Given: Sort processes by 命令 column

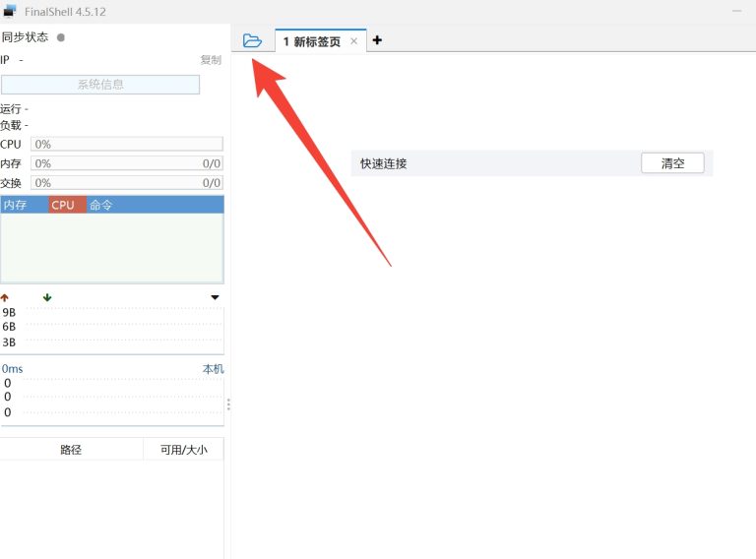Looking at the screenshot, I should 101,205.
